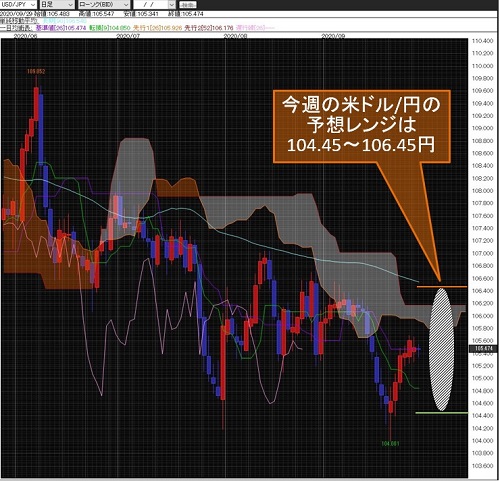
Task: Click the 104.000 price axis label
Action: coord(482,441)
